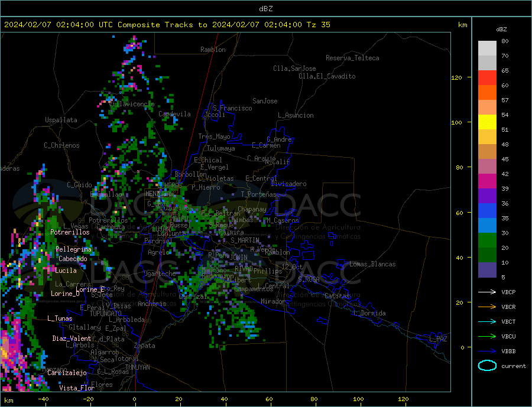
Task: Click the 'Divisadero' map label
Action: pyautogui.click(x=288, y=184)
